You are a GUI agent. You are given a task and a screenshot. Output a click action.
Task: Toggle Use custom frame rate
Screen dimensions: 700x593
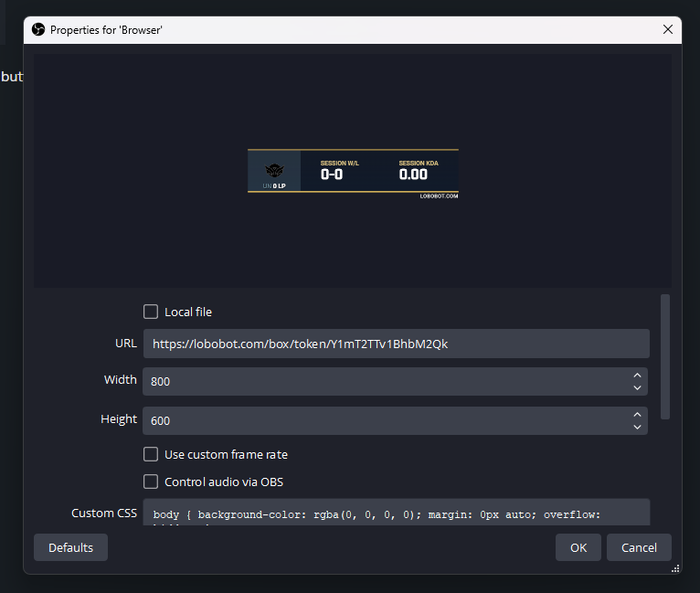(x=151, y=454)
